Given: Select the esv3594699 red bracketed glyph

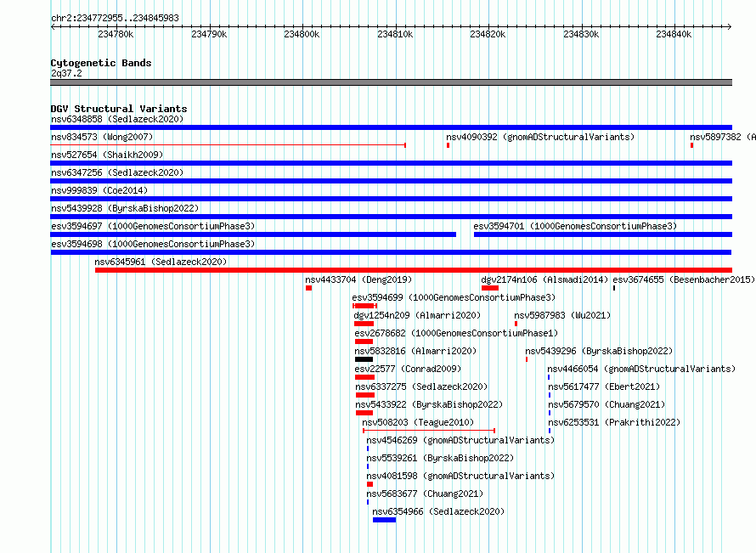Looking at the screenshot, I should [x=364, y=306].
